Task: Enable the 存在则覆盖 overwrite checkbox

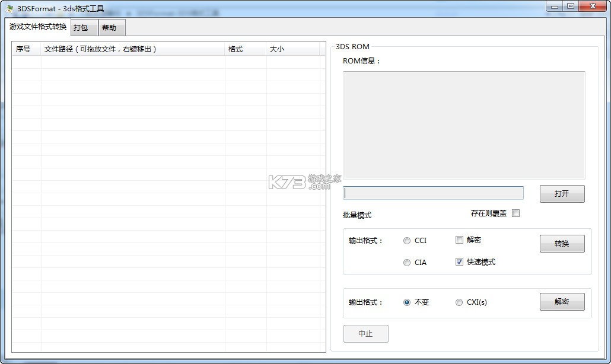Action: click(x=515, y=213)
